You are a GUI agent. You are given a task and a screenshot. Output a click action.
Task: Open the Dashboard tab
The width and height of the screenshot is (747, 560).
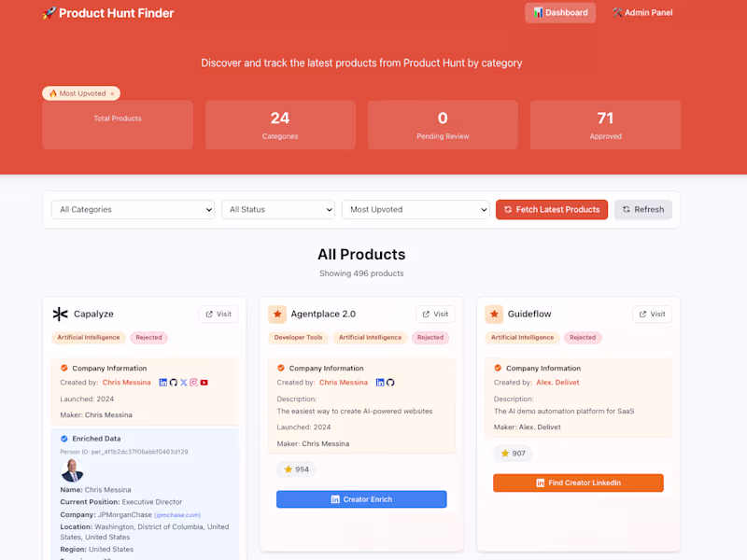(560, 13)
